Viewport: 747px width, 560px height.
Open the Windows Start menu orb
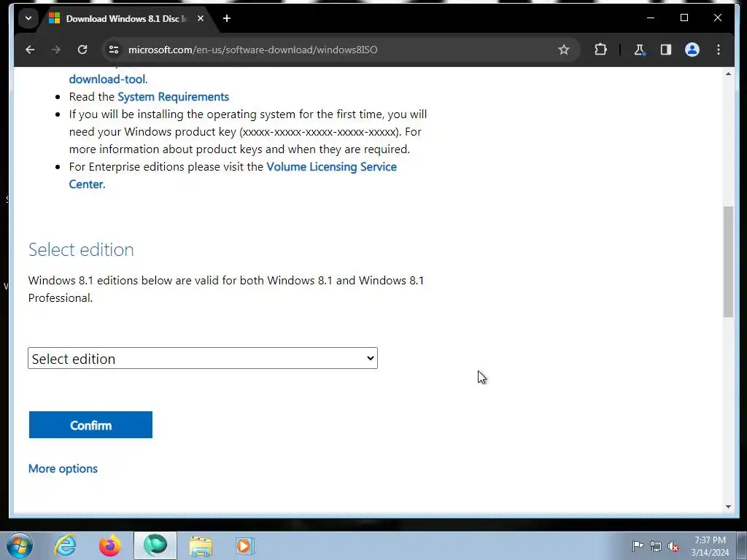point(20,545)
